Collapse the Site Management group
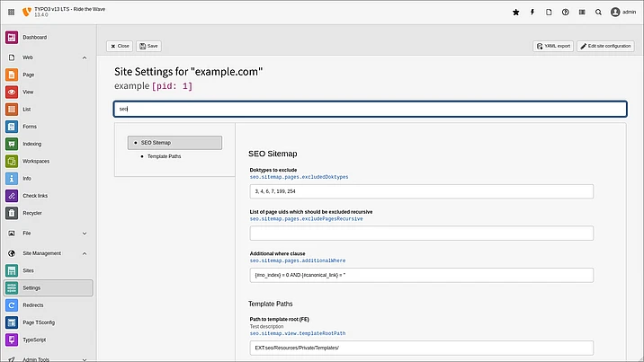644x362 pixels. (84, 253)
